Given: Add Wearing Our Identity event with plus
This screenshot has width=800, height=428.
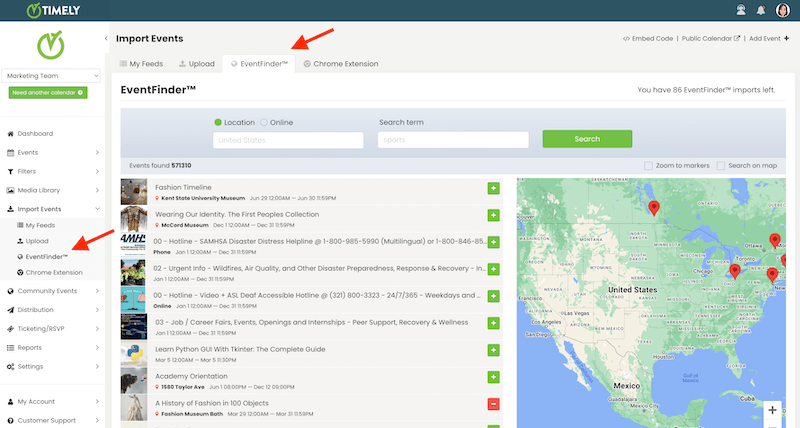Looking at the screenshot, I should [493, 215].
